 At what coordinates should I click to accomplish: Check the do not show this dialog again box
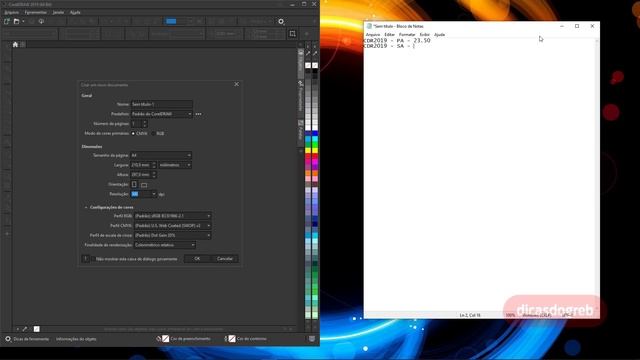pyautogui.click(x=93, y=259)
